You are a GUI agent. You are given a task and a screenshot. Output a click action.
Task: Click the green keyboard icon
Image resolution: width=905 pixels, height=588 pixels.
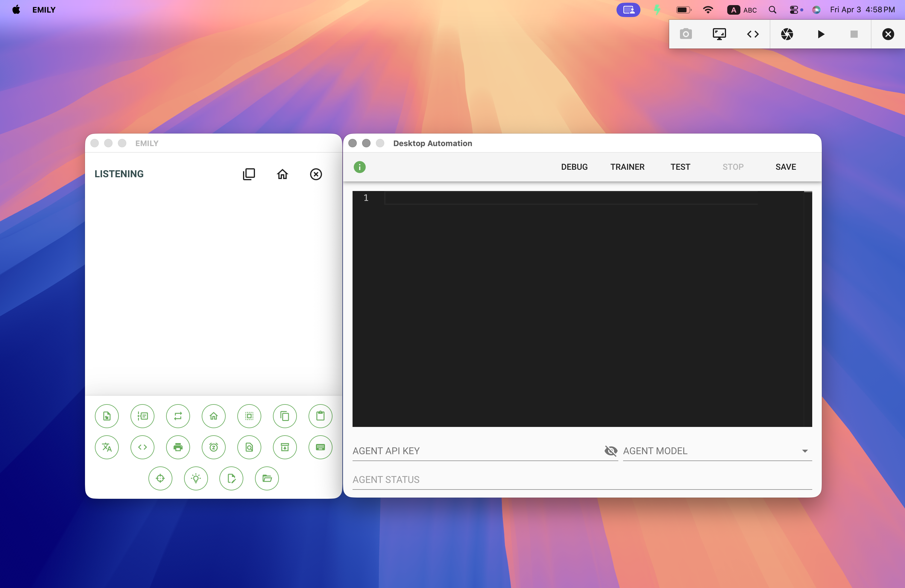point(320,447)
